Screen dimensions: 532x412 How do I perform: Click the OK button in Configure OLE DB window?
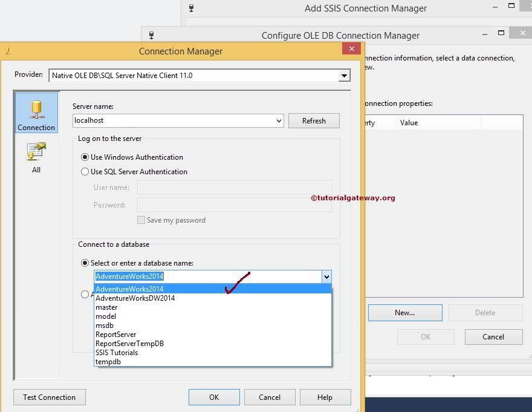[426, 336]
